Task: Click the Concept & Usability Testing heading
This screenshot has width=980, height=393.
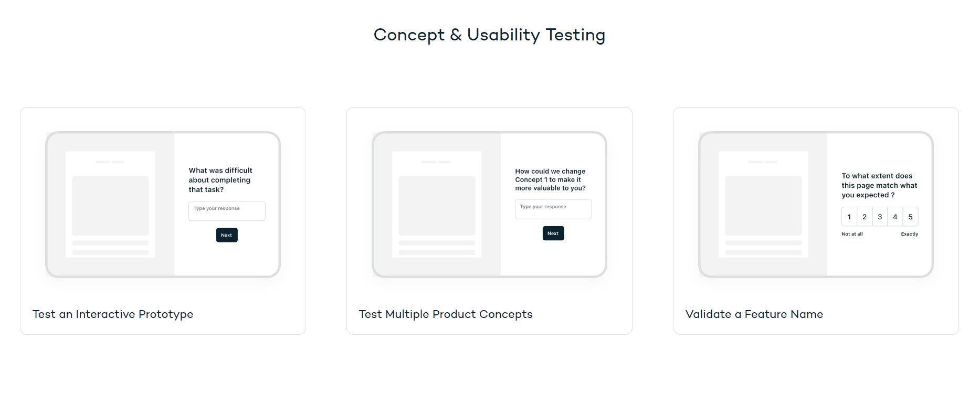Action: click(489, 35)
